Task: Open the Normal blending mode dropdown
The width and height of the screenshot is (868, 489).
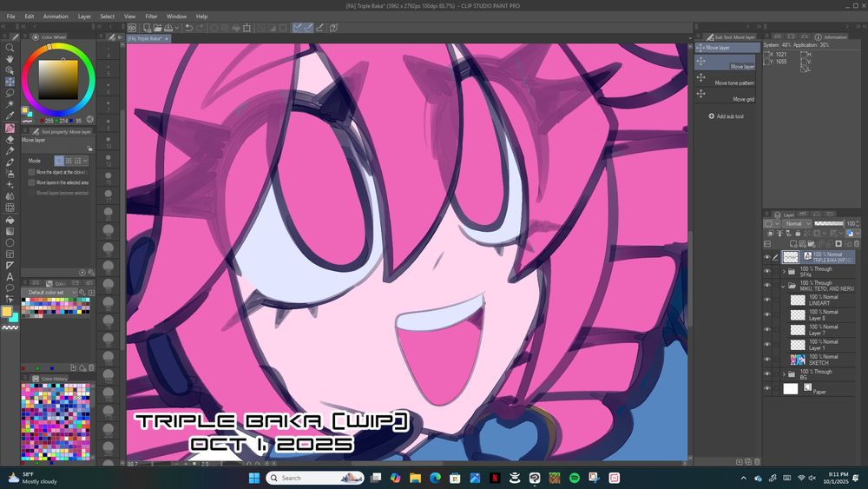Action: 796,223
